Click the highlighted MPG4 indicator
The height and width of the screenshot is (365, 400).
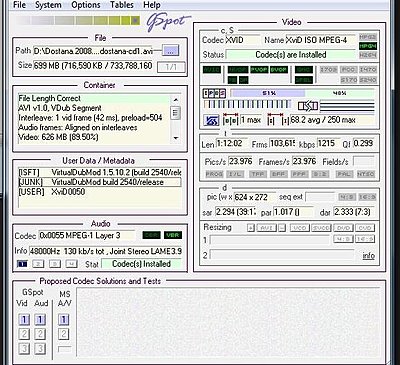pos(368,46)
